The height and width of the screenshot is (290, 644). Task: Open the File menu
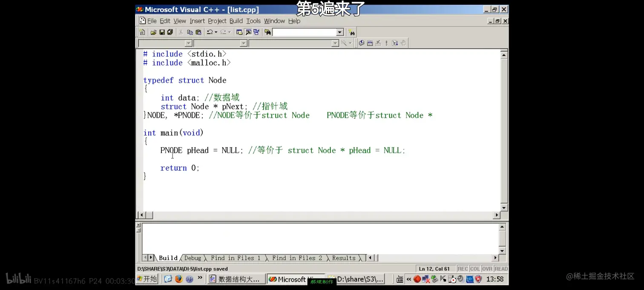[x=152, y=21]
